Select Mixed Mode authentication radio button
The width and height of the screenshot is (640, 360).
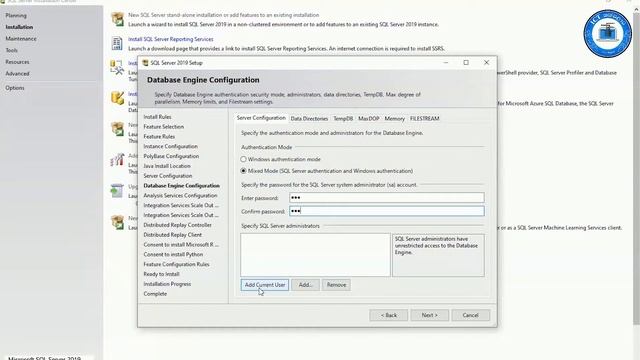243,171
